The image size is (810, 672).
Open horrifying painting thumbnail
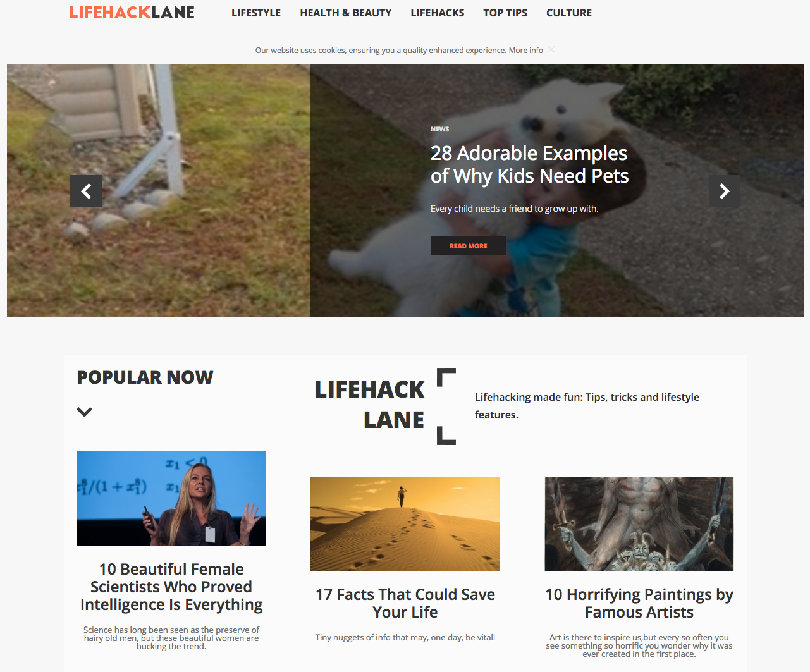(639, 524)
